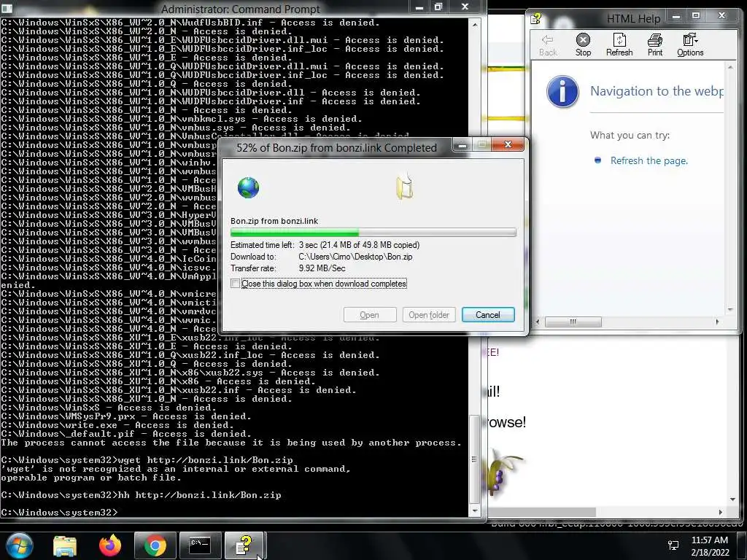Click the download progress bar
This screenshot has width=747, height=560.
coord(373,233)
